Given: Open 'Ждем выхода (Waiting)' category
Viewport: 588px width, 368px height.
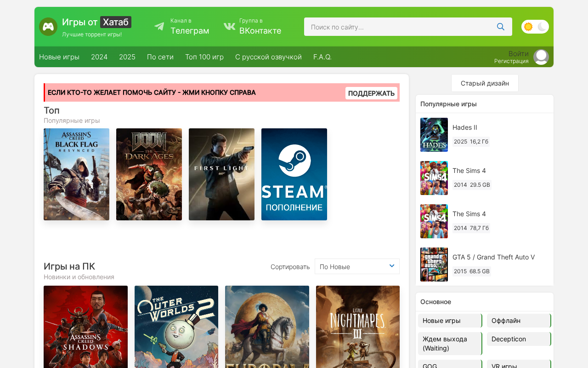Looking at the screenshot, I should [450, 344].
